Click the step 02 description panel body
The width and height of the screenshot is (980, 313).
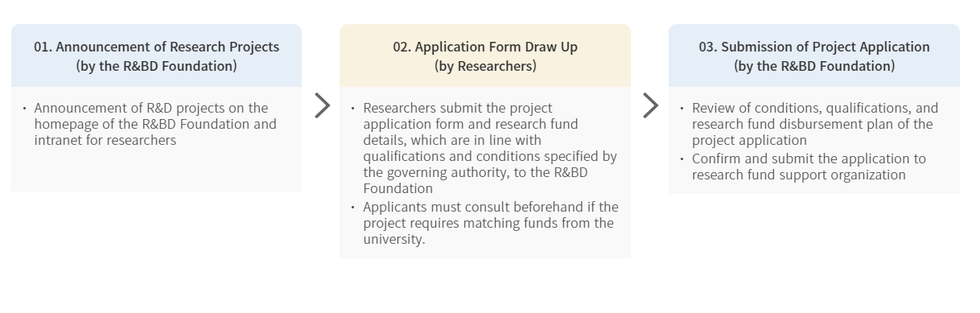485,172
